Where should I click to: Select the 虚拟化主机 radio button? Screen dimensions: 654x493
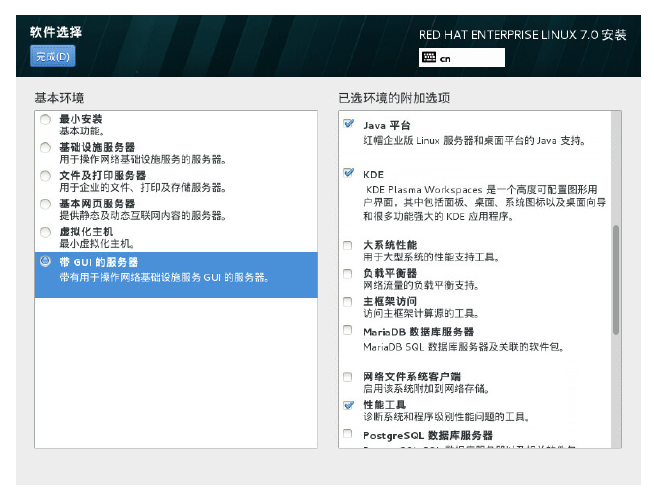(45, 232)
